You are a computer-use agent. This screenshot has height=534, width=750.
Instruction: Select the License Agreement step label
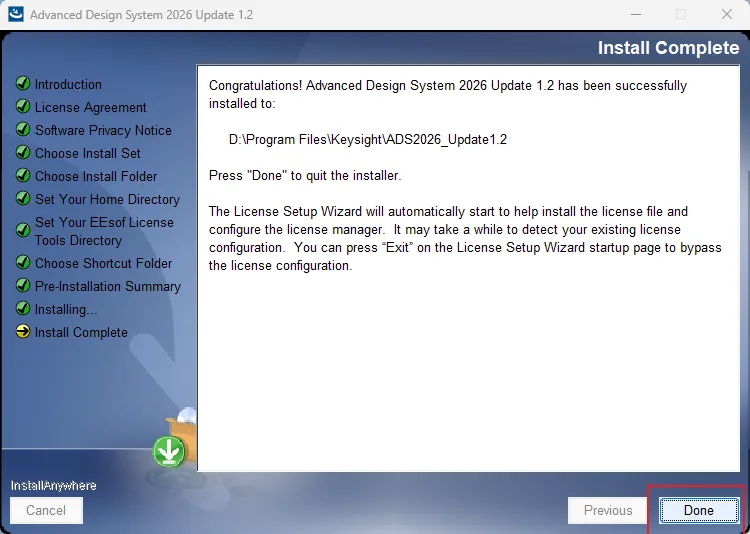90,107
